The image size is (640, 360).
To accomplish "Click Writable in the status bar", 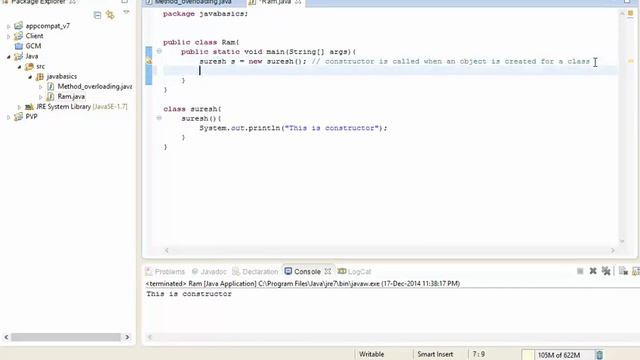I will 371,354.
